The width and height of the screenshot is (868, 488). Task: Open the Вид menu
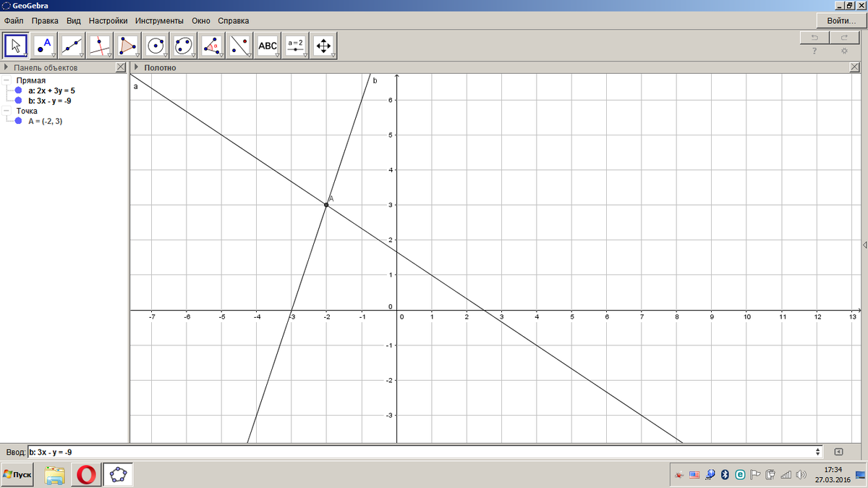coord(73,21)
